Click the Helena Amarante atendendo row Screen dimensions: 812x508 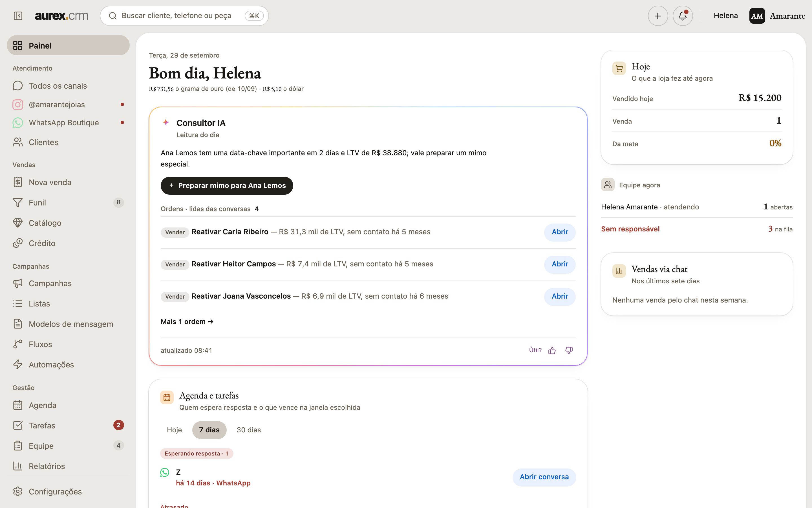click(x=697, y=207)
